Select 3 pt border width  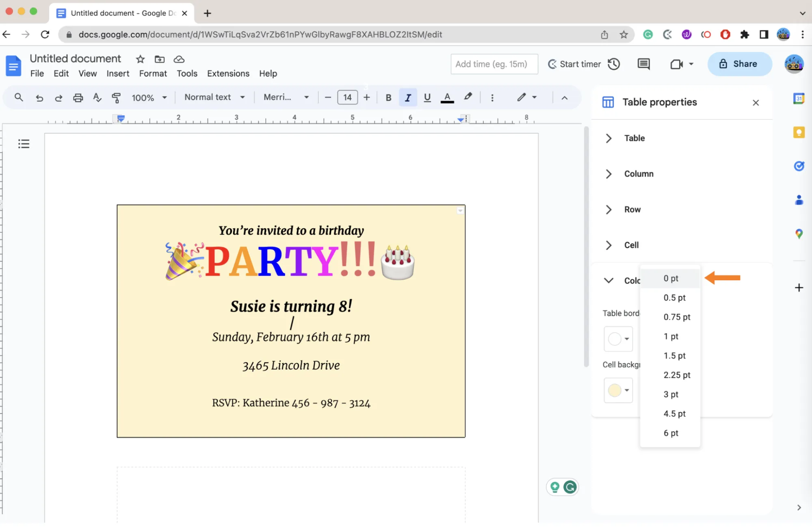click(670, 394)
